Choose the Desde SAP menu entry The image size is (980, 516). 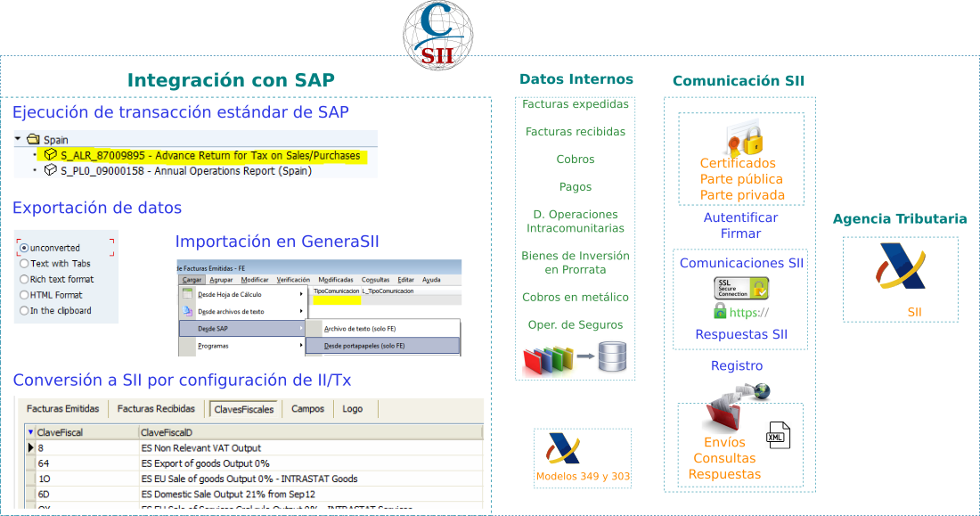pyautogui.click(x=241, y=328)
